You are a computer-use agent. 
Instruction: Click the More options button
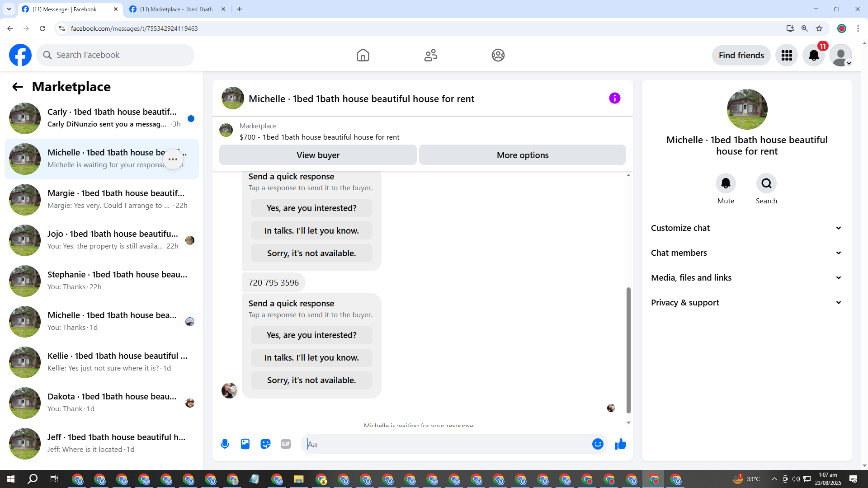(x=522, y=155)
